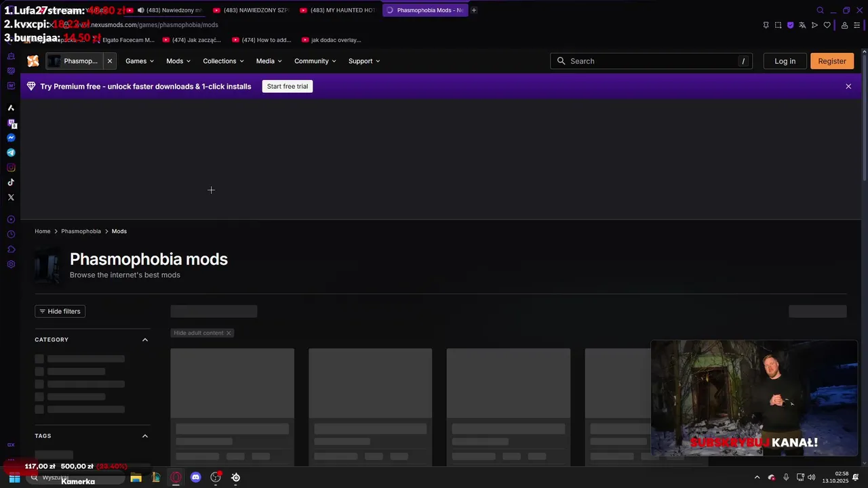Expand the Mods menu
This screenshot has width=868, height=488.
pos(178,61)
